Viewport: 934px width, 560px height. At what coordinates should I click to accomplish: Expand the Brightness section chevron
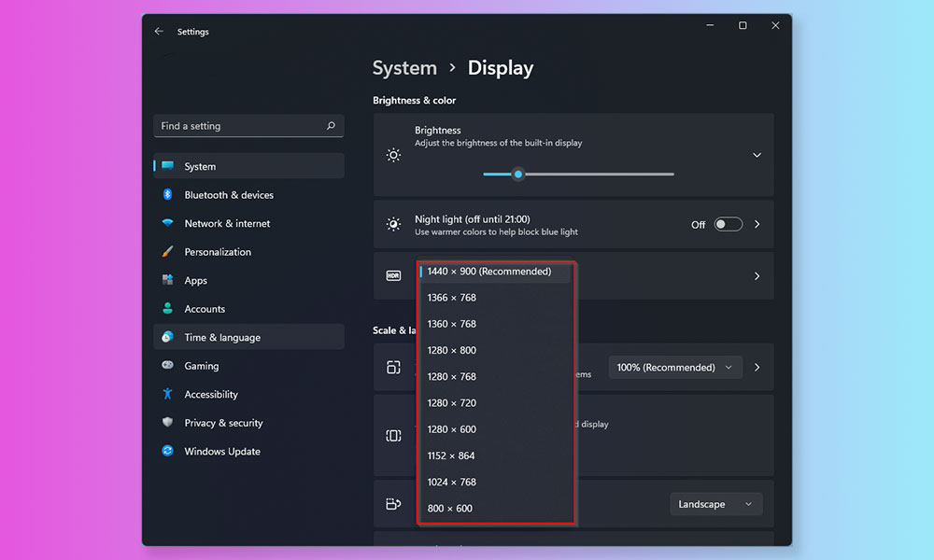click(757, 155)
